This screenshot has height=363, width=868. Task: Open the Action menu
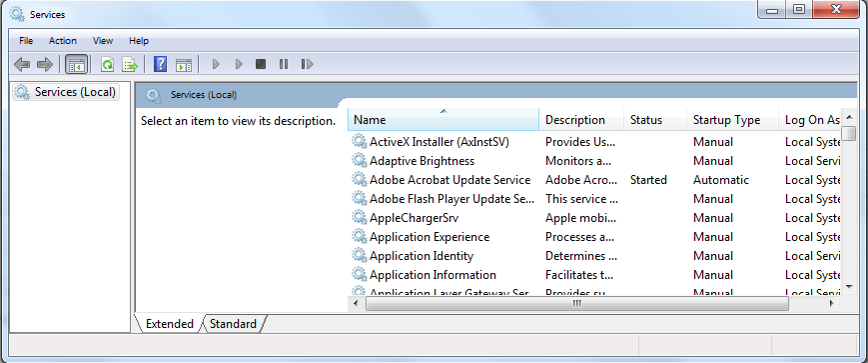63,40
